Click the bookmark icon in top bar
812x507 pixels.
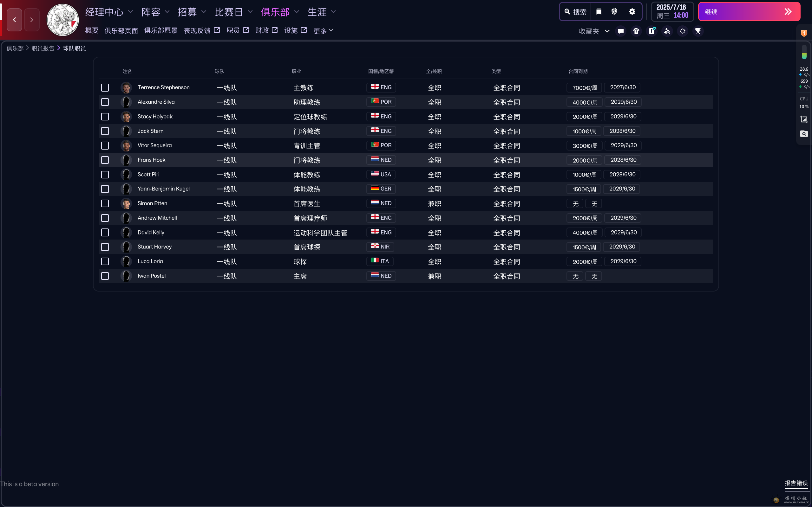point(599,12)
